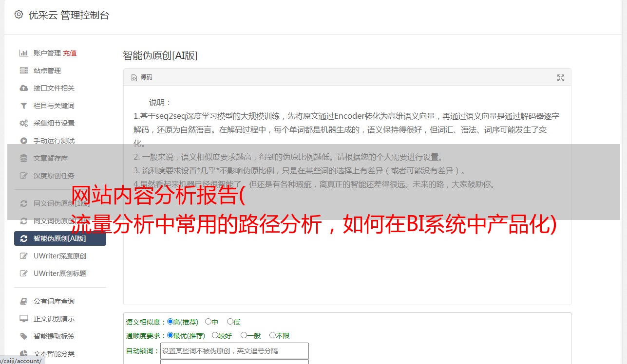The image size is (627, 364).
Task: Open UWriter原创标题 sidebar item
Action: coord(60,273)
